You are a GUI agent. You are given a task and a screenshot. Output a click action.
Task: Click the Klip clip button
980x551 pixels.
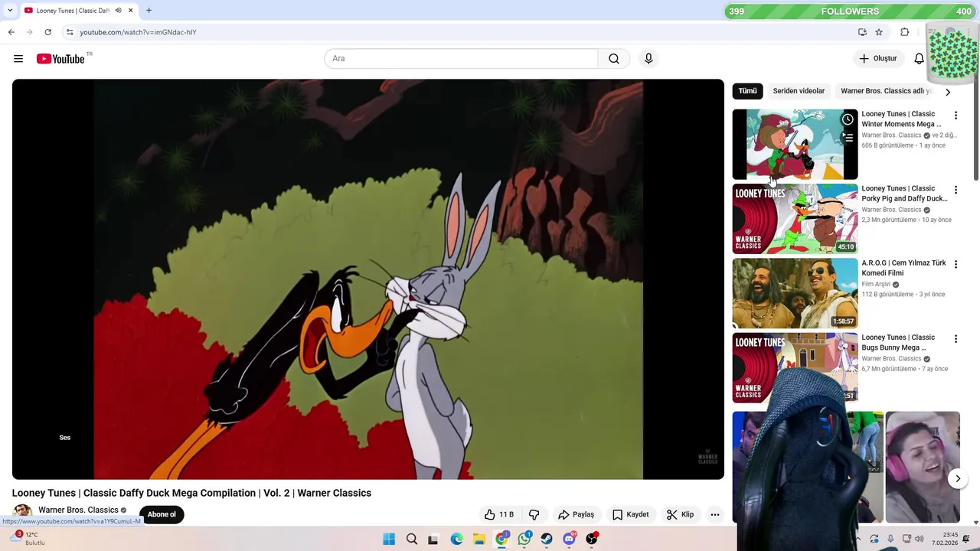(x=680, y=514)
